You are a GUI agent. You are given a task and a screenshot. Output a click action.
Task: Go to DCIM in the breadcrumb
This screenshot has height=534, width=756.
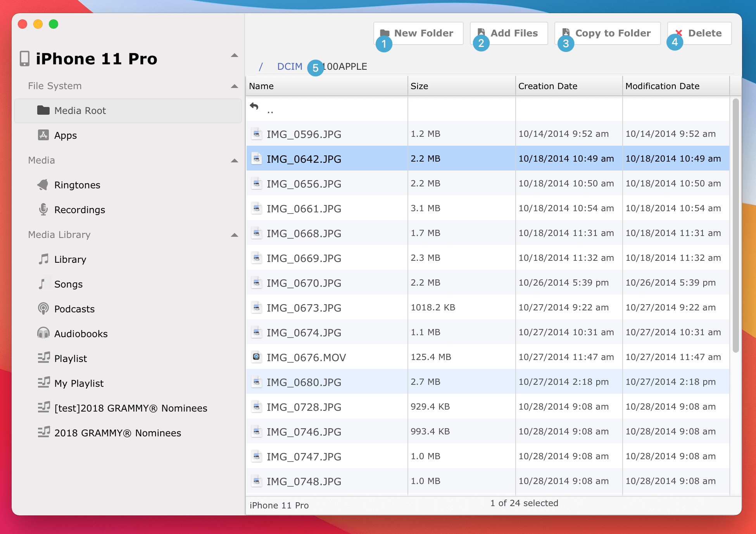[290, 67]
